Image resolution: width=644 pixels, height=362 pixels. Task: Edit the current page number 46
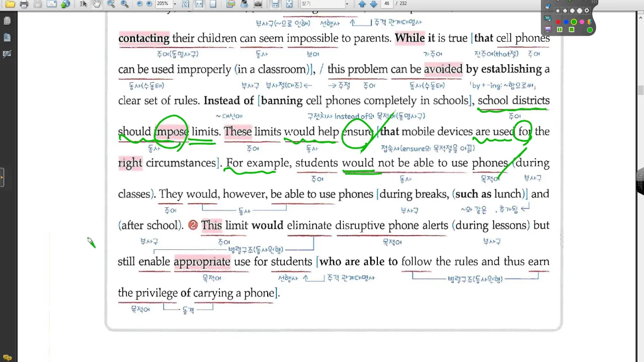(387, 4)
